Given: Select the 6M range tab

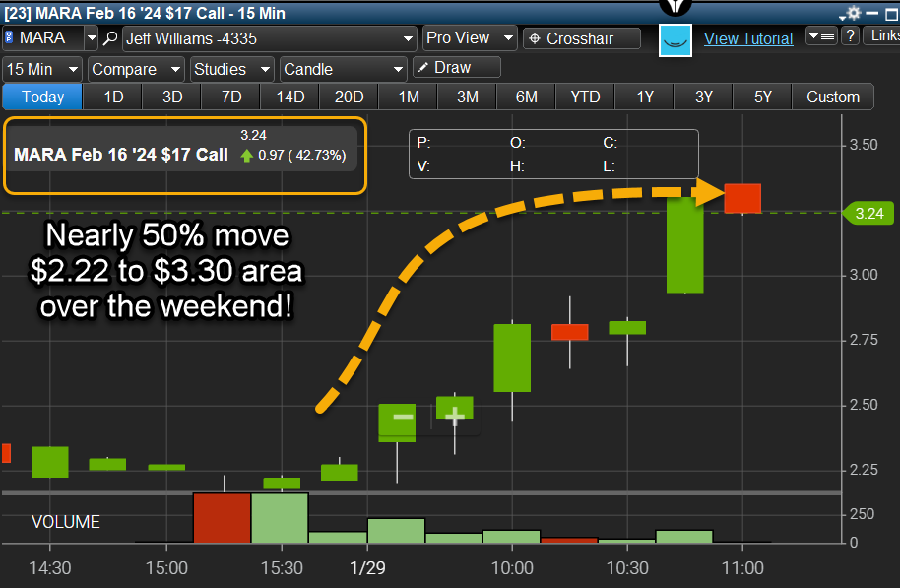Looking at the screenshot, I should point(527,97).
